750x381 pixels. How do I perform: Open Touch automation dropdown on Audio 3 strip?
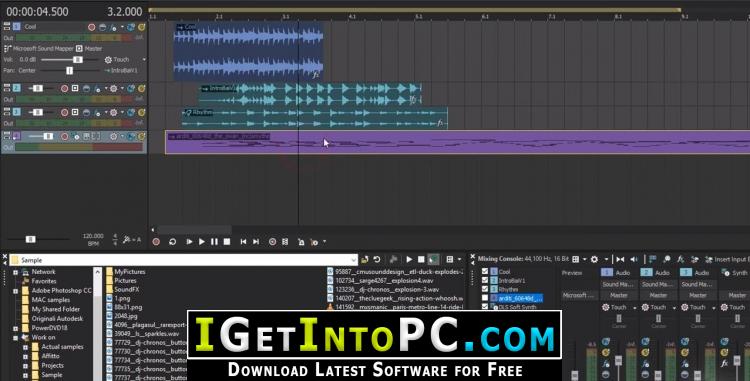714,307
